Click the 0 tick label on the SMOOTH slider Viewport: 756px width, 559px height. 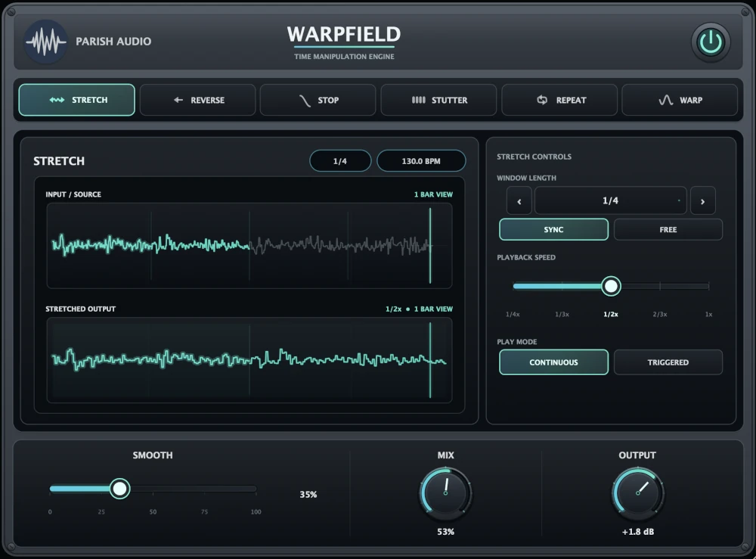tap(50, 512)
